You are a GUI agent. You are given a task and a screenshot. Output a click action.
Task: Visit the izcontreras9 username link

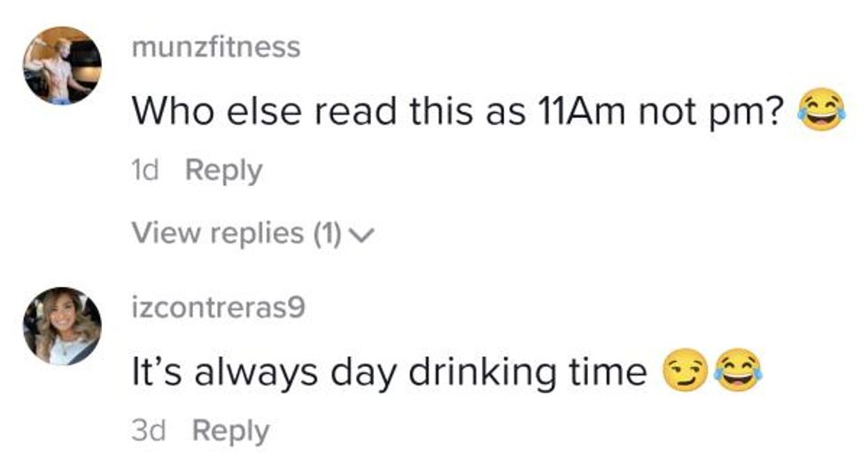(218, 308)
